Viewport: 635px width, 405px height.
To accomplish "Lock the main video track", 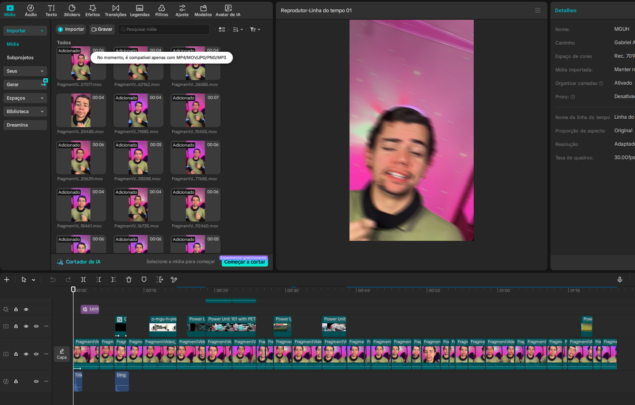I will (16, 354).
